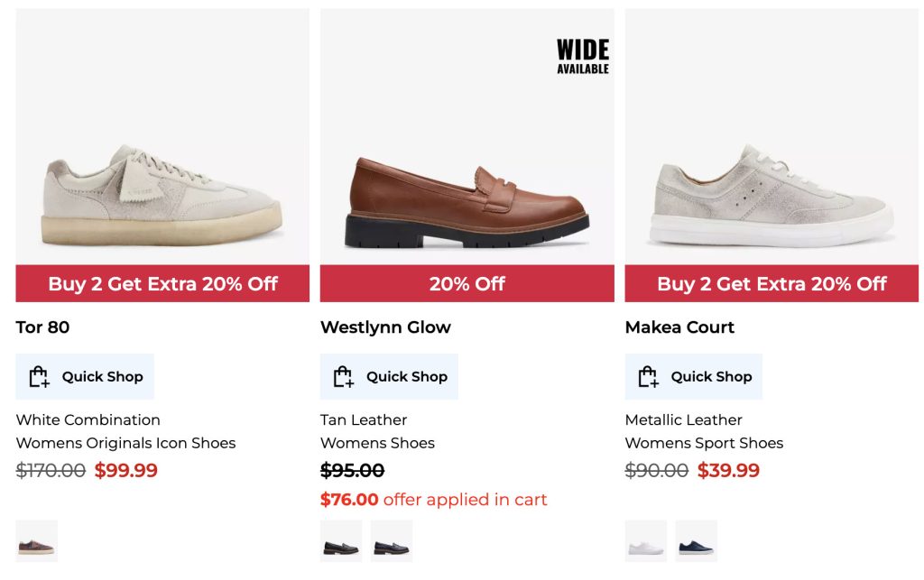
Task: Go to the Westlynn Glow product page title
Action: click(385, 327)
